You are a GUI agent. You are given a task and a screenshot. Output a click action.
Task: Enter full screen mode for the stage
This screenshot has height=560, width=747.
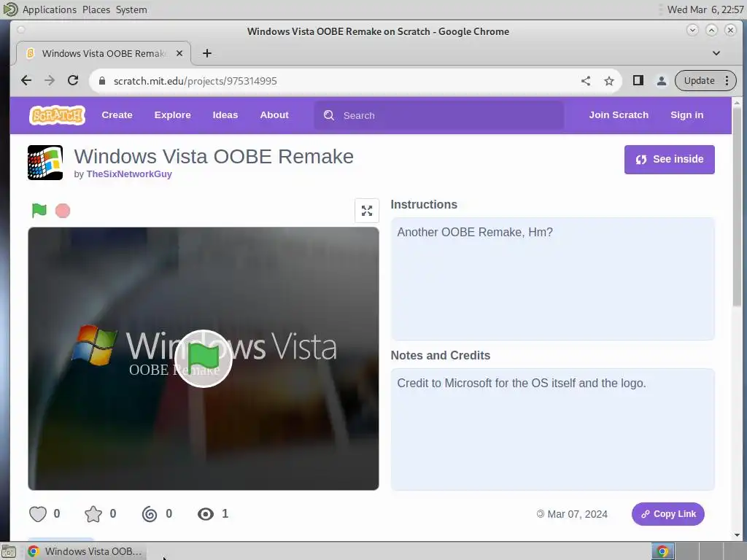pos(367,211)
